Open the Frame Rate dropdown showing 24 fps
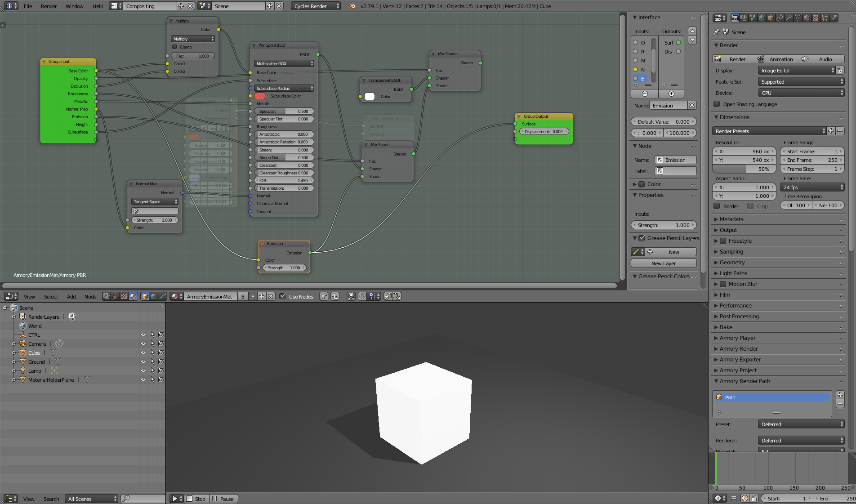The width and height of the screenshot is (856, 504). click(812, 187)
